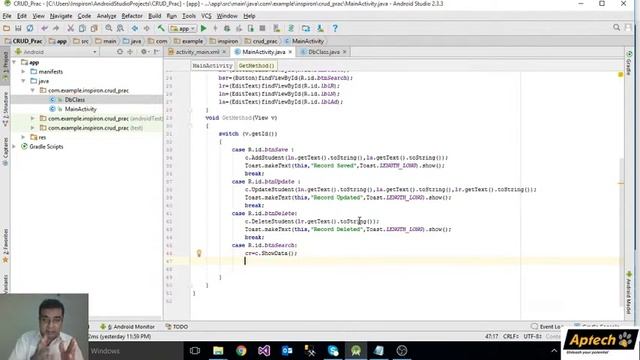The width and height of the screenshot is (640, 360).
Task: Click the CRUD_Prac breadcrumb
Action: click(x=23, y=41)
